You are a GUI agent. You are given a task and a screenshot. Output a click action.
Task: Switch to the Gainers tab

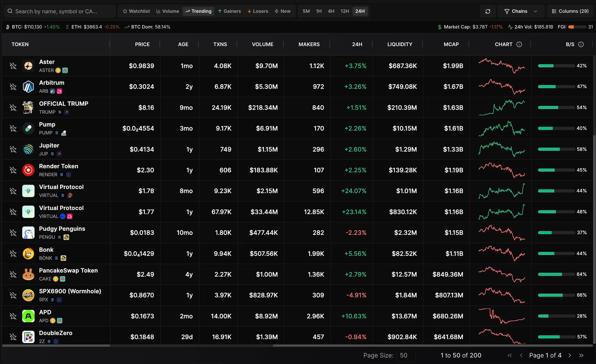tap(229, 11)
